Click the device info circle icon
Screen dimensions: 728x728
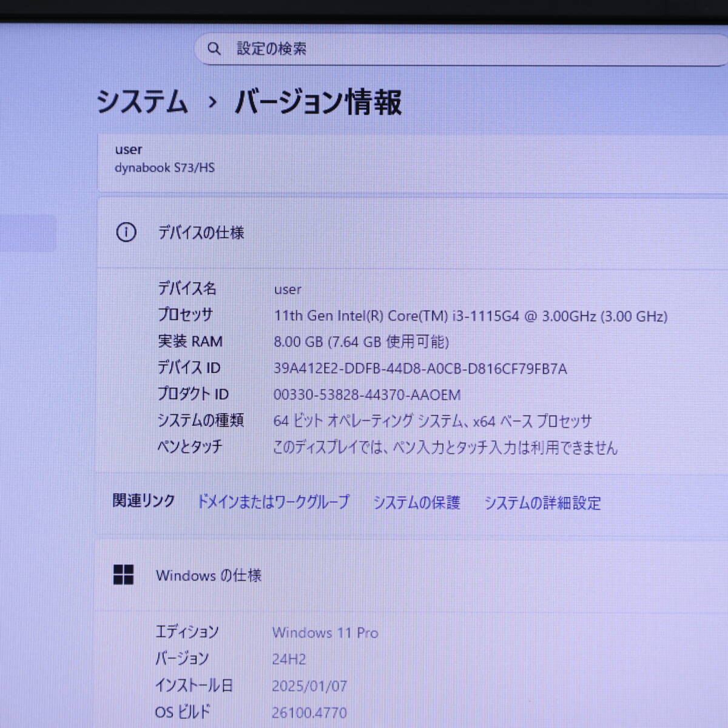coord(126,232)
